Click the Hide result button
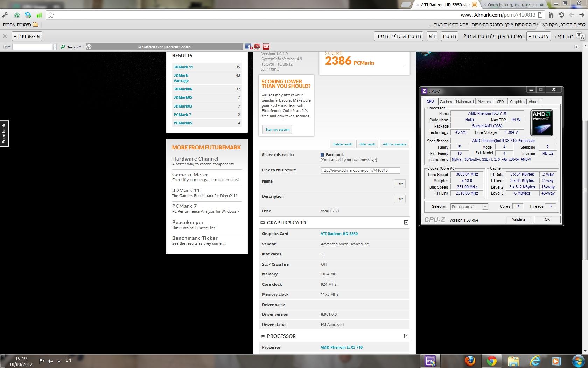Screen dimensions: 588x368 (x=367, y=144)
